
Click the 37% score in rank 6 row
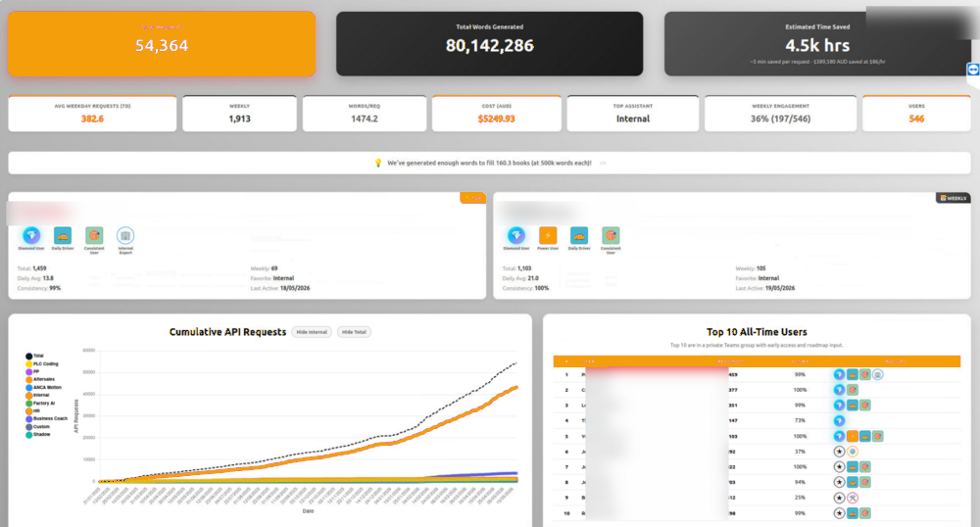coord(800,452)
